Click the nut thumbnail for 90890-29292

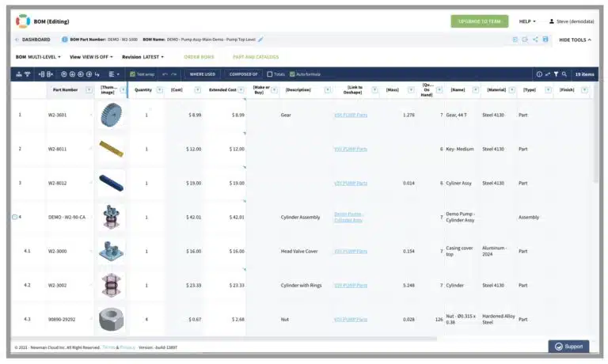click(x=111, y=319)
